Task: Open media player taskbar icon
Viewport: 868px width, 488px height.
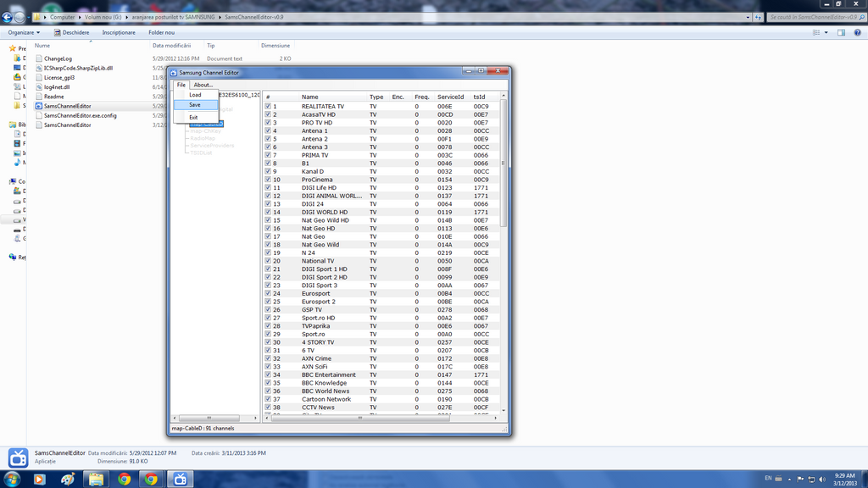Action: pyautogui.click(x=39, y=480)
